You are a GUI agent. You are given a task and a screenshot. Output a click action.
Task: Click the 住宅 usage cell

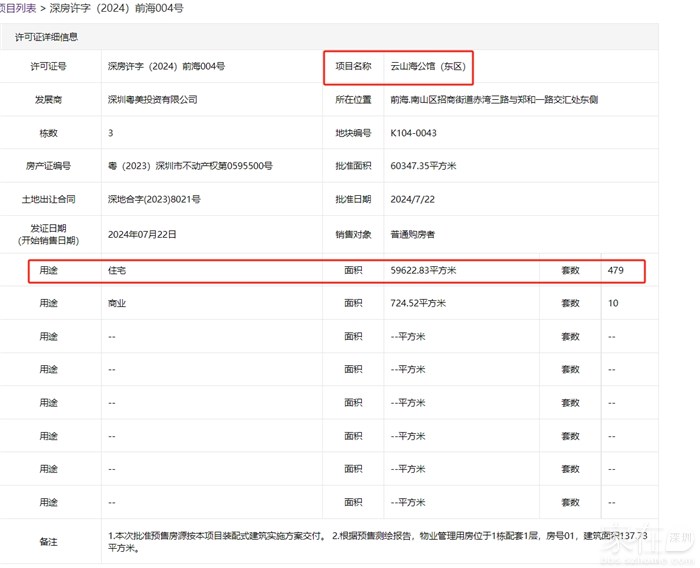click(117, 270)
